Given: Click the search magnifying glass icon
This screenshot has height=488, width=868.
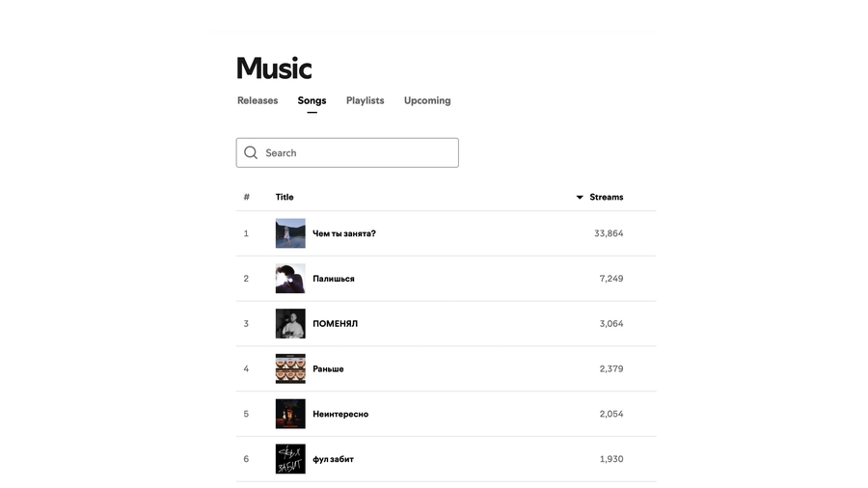Looking at the screenshot, I should [251, 152].
